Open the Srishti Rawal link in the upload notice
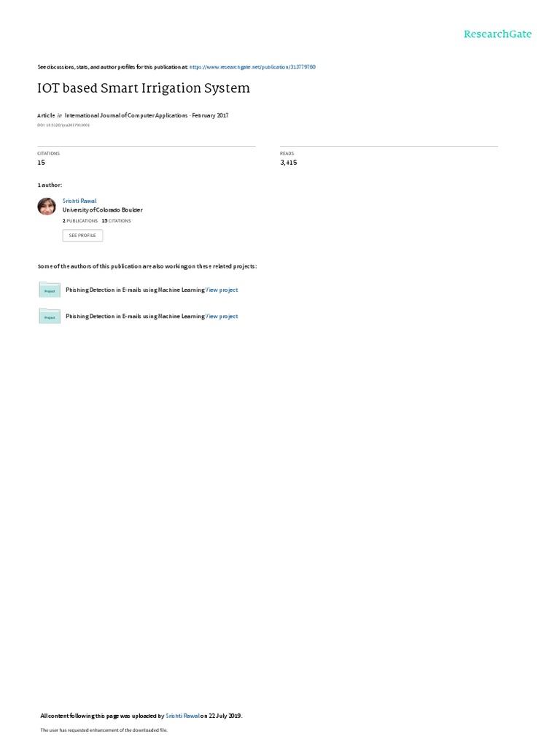 point(182,716)
